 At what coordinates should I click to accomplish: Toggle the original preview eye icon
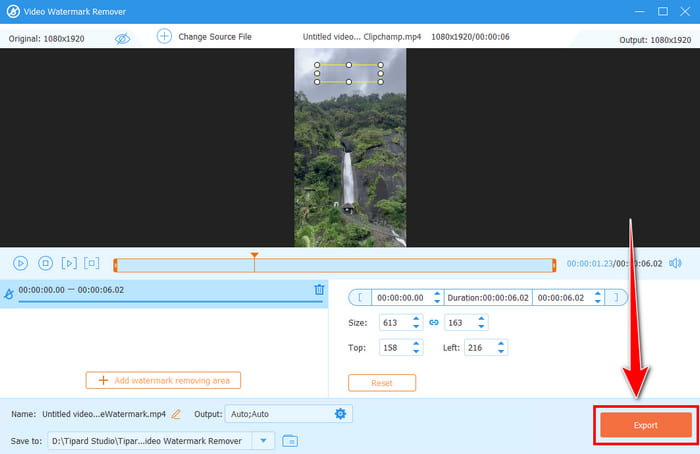[122, 38]
